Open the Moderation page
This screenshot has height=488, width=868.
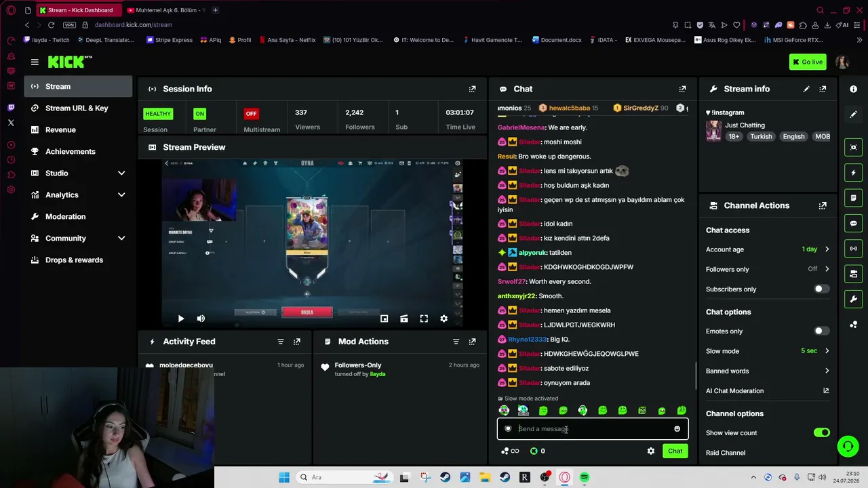78,217
